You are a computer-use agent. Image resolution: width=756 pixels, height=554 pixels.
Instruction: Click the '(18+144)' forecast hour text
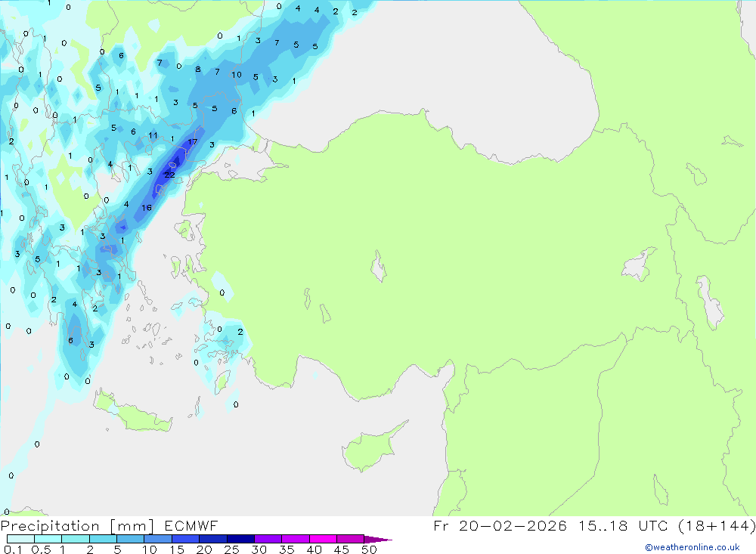coord(717,525)
